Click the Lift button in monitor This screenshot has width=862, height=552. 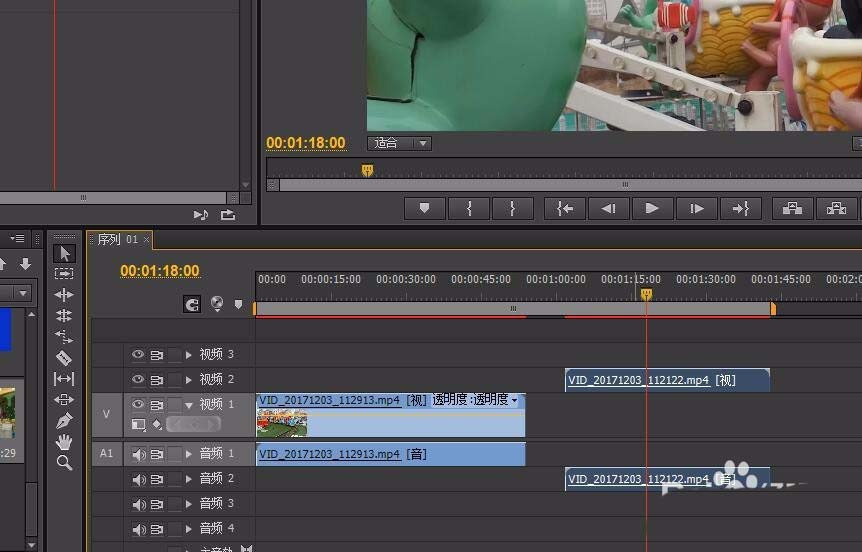click(792, 208)
